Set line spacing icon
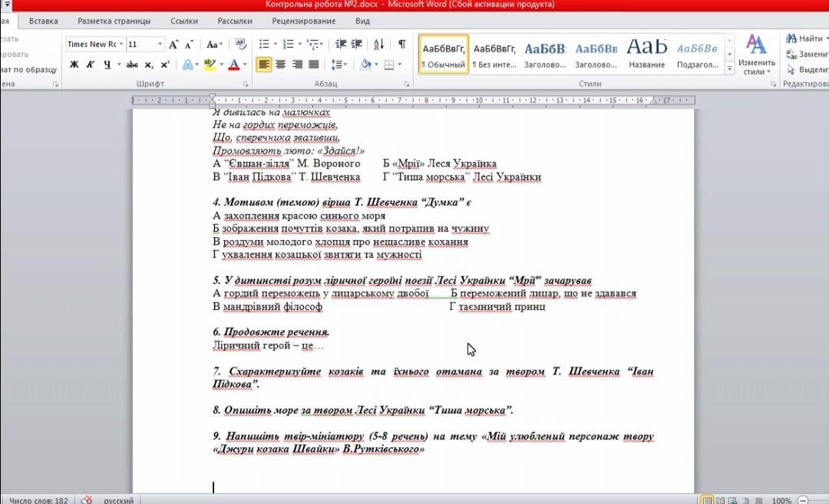 [x=336, y=64]
